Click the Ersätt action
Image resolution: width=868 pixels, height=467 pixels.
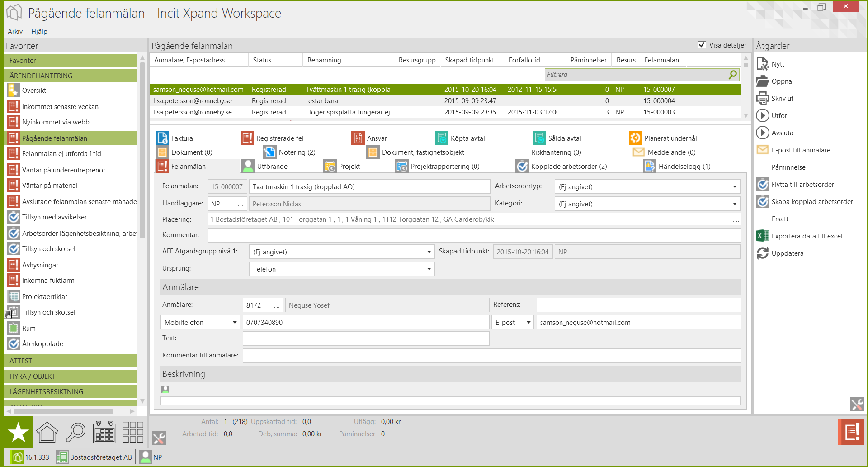click(780, 219)
